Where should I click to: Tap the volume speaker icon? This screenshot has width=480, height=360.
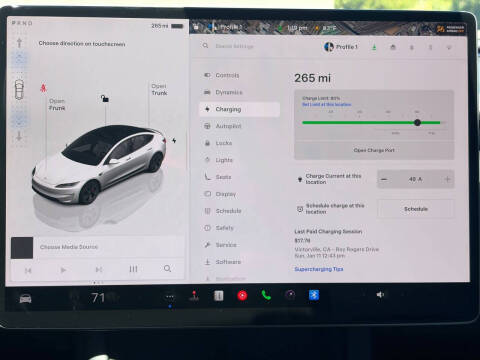(x=380, y=294)
